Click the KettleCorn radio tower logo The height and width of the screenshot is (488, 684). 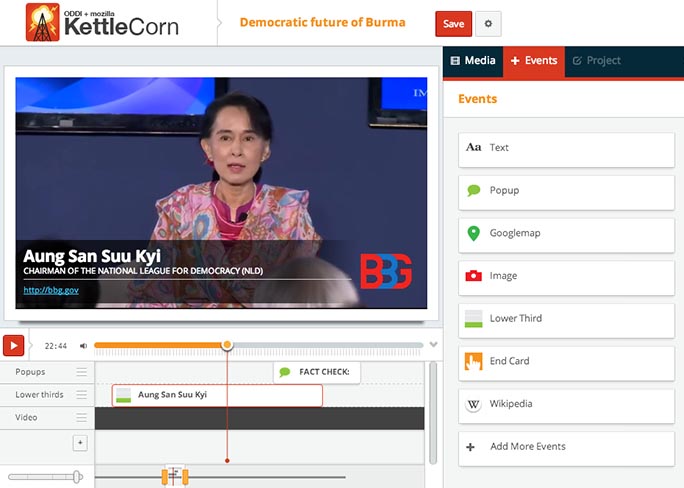tap(42, 22)
